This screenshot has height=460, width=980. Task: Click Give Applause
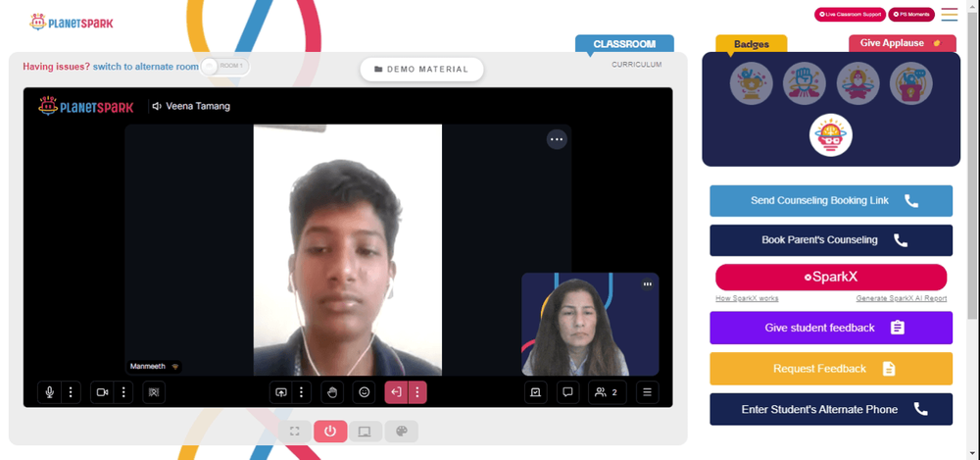[x=902, y=43]
